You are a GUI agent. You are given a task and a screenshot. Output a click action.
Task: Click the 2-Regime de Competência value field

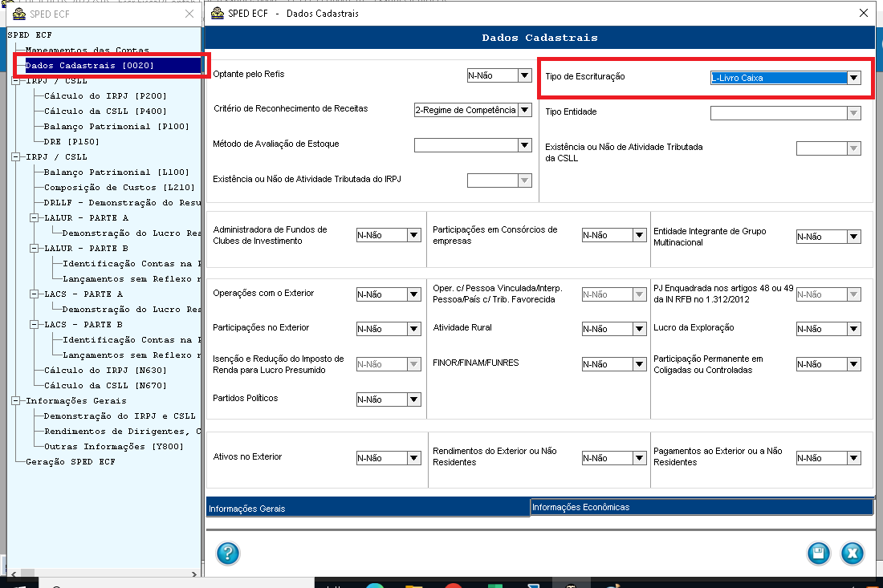pyautogui.click(x=466, y=110)
